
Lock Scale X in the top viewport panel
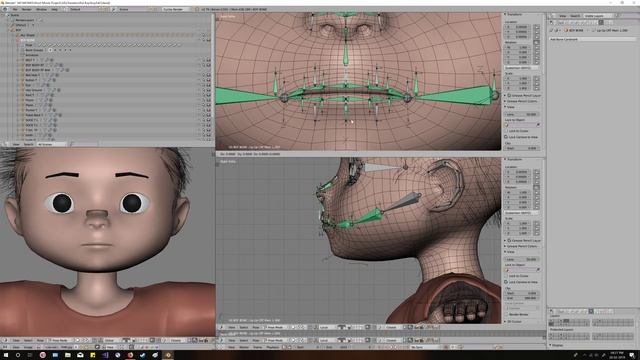click(536, 78)
